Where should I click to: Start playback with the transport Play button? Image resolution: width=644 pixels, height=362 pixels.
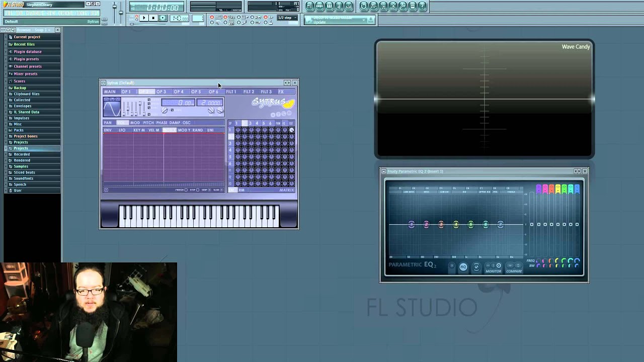143,18
